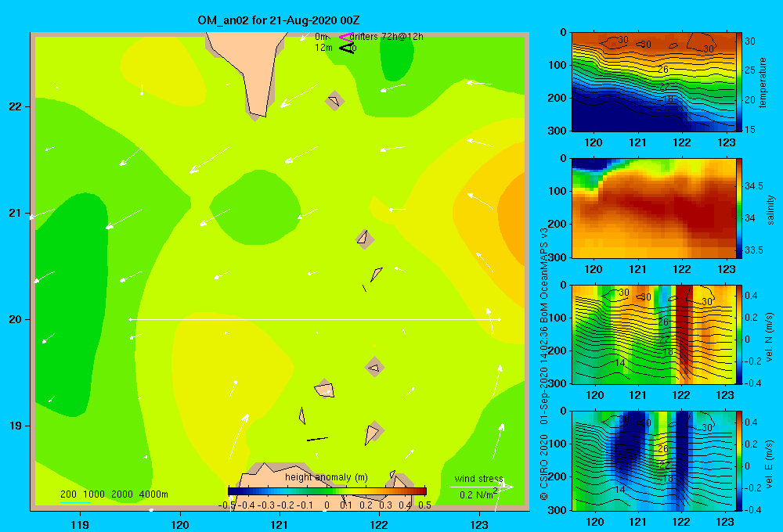Click the plot title OM_an02 for 21-Aug-2020 00Z
Image resolution: width=783 pixels, height=532 pixels.
coord(279,20)
